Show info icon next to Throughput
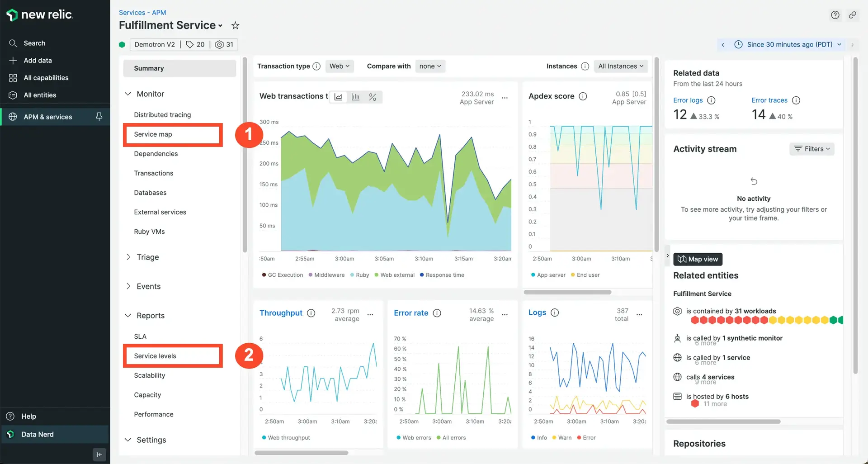 tap(311, 313)
